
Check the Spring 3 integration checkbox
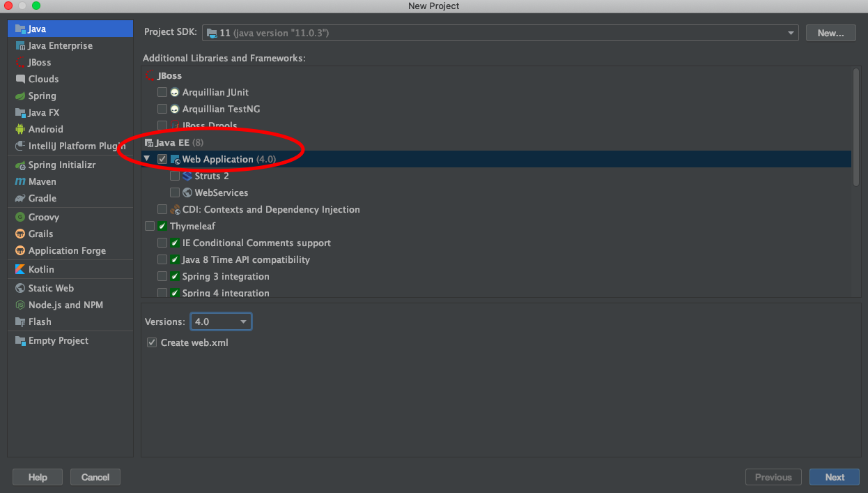pos(162,276)
